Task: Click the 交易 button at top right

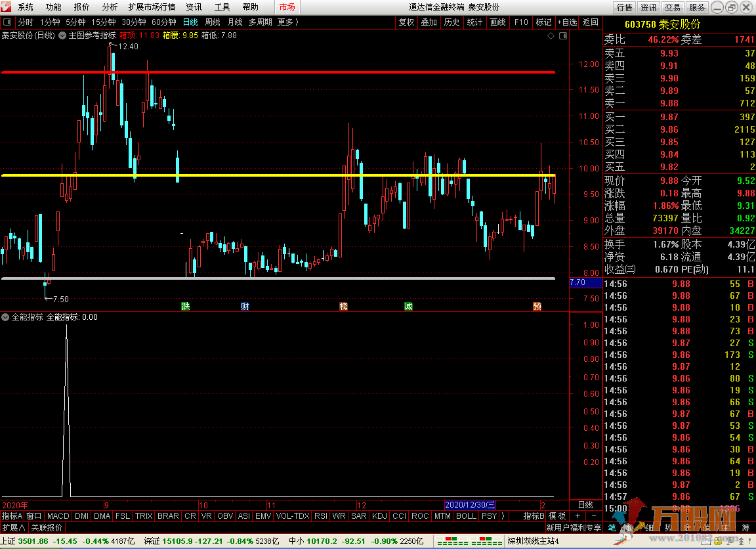Action: [673, 7]
